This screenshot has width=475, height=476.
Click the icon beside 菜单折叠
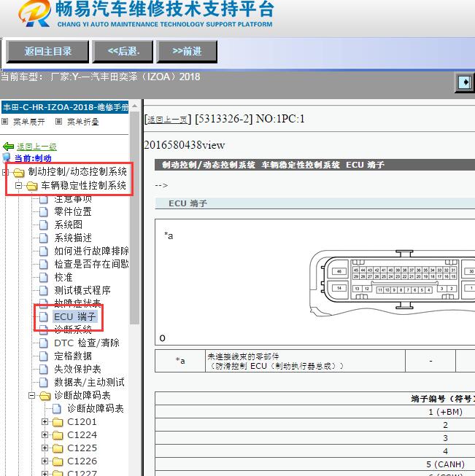[x=58, y=122]
